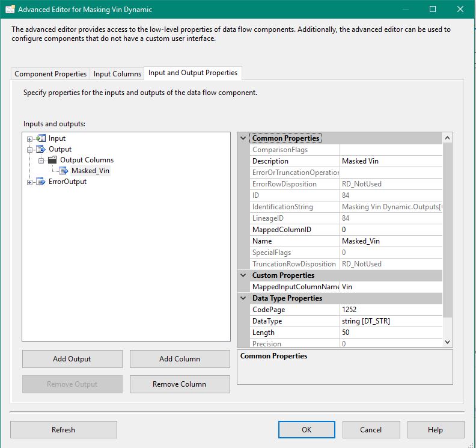
Task: Open Help for the advanced editor
Action: 435,429
